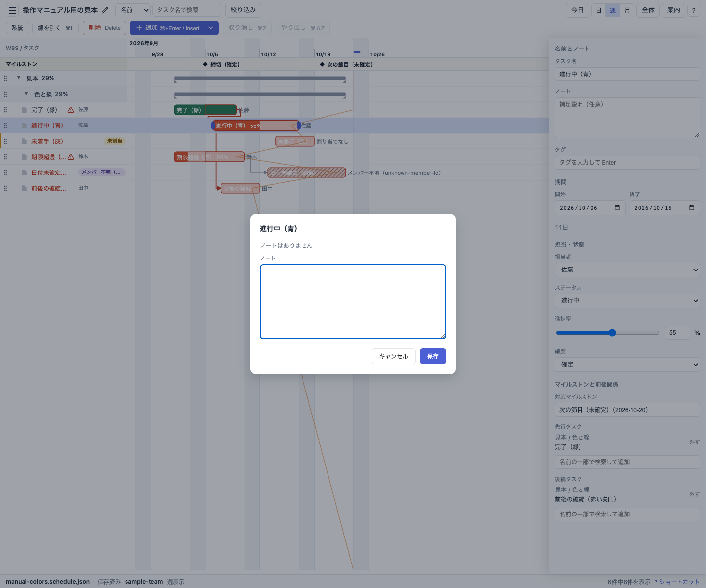Switch to 週 view

pos(613,10)
